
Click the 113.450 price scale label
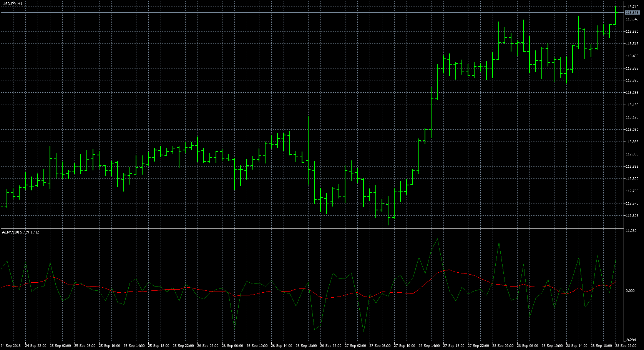click(632, 56)
